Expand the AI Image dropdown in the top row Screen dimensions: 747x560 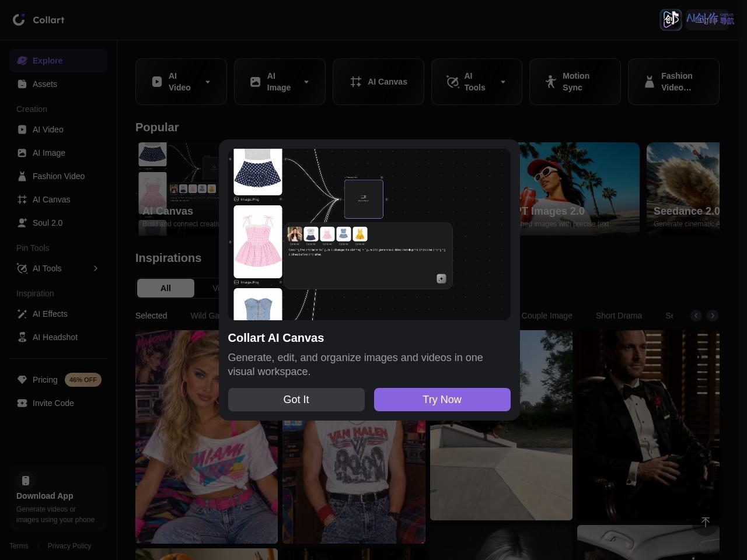306,82
